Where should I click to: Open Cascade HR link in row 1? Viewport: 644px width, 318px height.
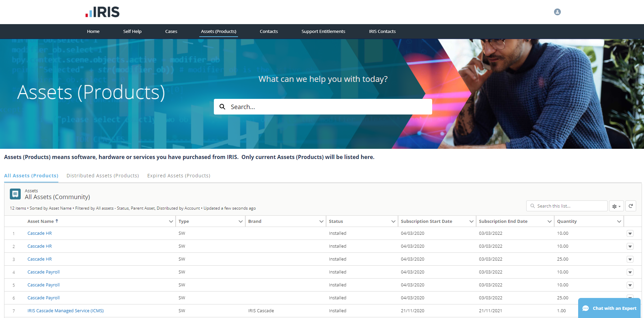click(x=40, y=233)
